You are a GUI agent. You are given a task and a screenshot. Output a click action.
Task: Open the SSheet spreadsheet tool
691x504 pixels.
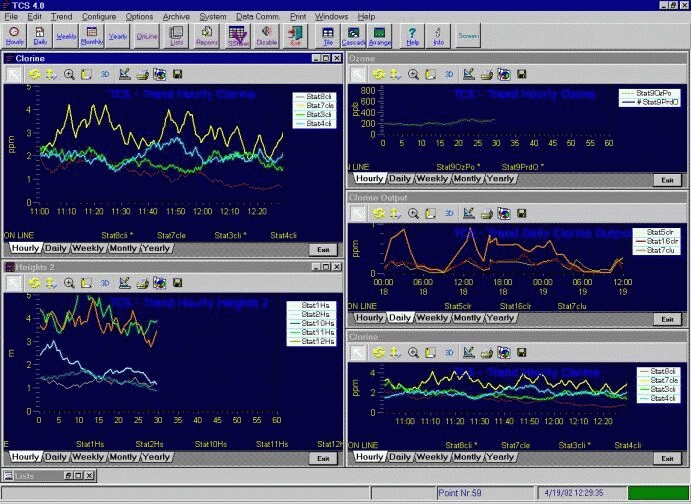(238, 36)
